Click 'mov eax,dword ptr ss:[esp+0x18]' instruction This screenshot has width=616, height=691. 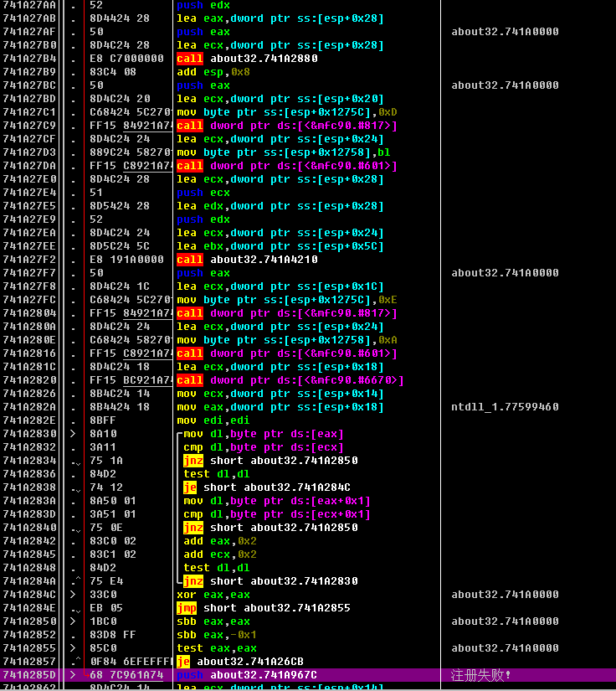[x=280, y=407]
